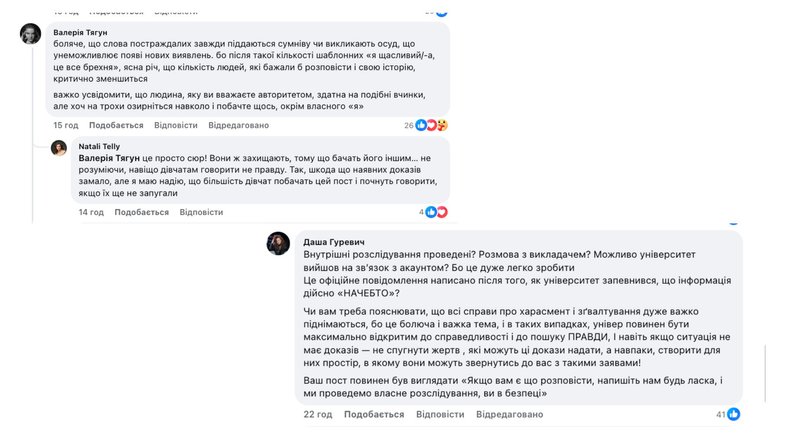The height and width of the screenshot is (447, 794).
Task: Open Natali Telly's avatar
Action: click(60, 148)
